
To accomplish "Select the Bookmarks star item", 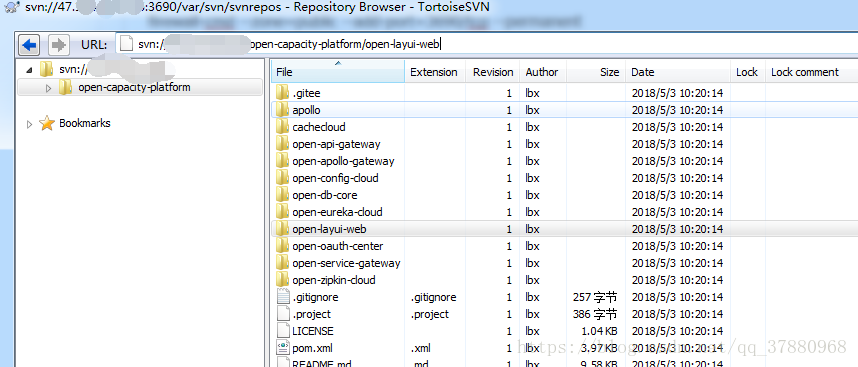I will coord(48,123).
